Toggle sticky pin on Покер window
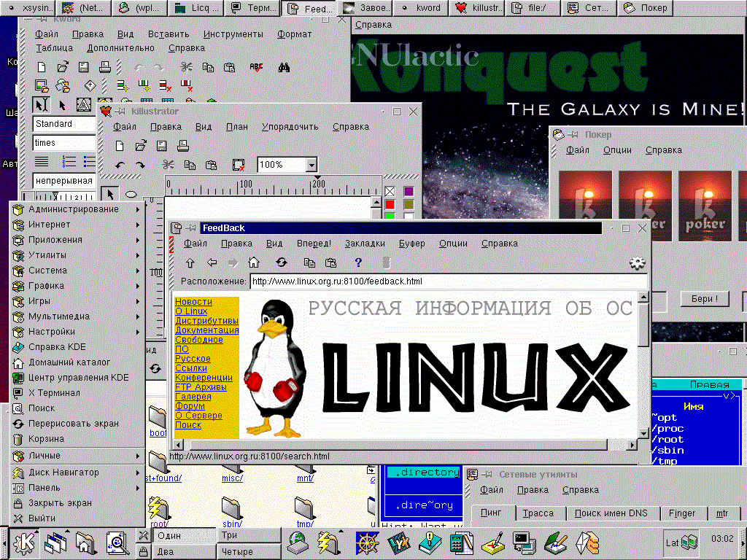 (x=573, y=135)
